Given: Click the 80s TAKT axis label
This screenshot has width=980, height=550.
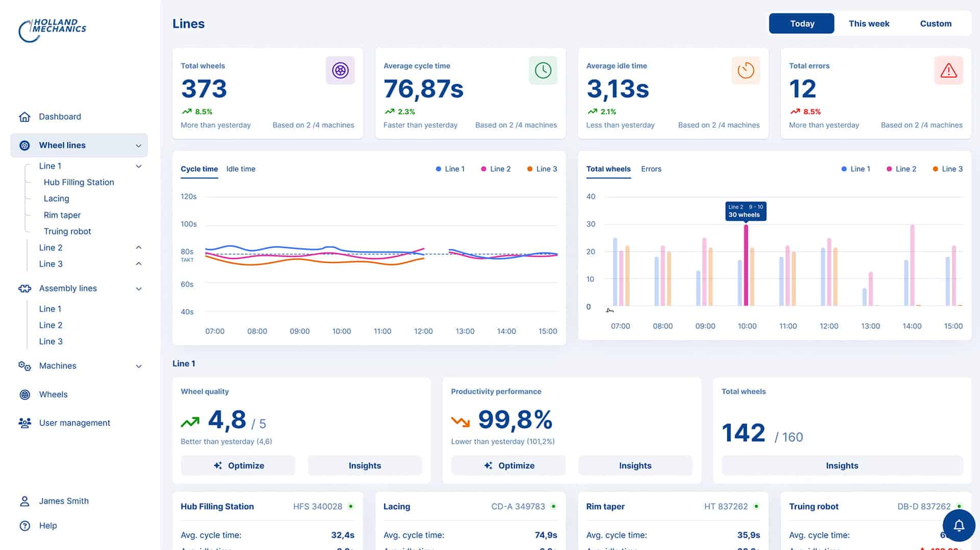Looking at the screenshot, I should point(187,255).
